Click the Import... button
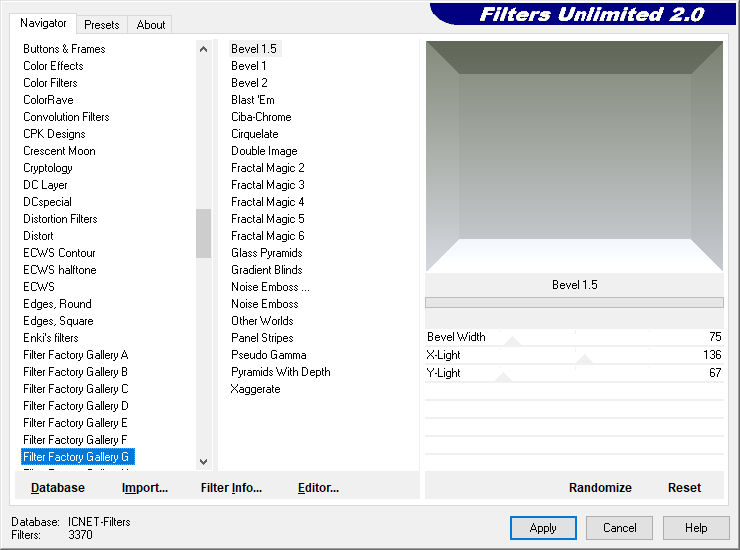This screenshot has width=740, height=550. tap(144, 488)
